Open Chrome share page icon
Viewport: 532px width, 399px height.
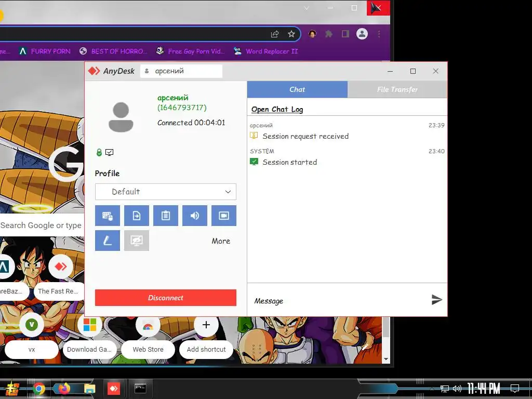[275, 34]
